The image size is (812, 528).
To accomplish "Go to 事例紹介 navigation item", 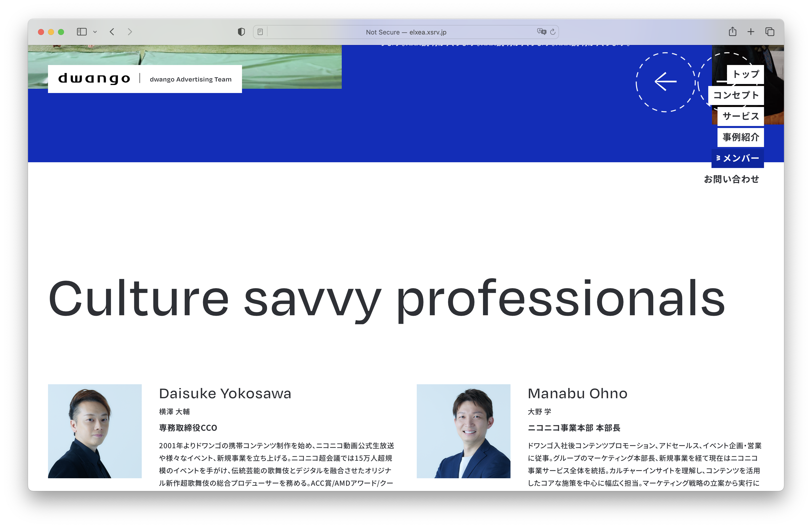I will 740,137.
